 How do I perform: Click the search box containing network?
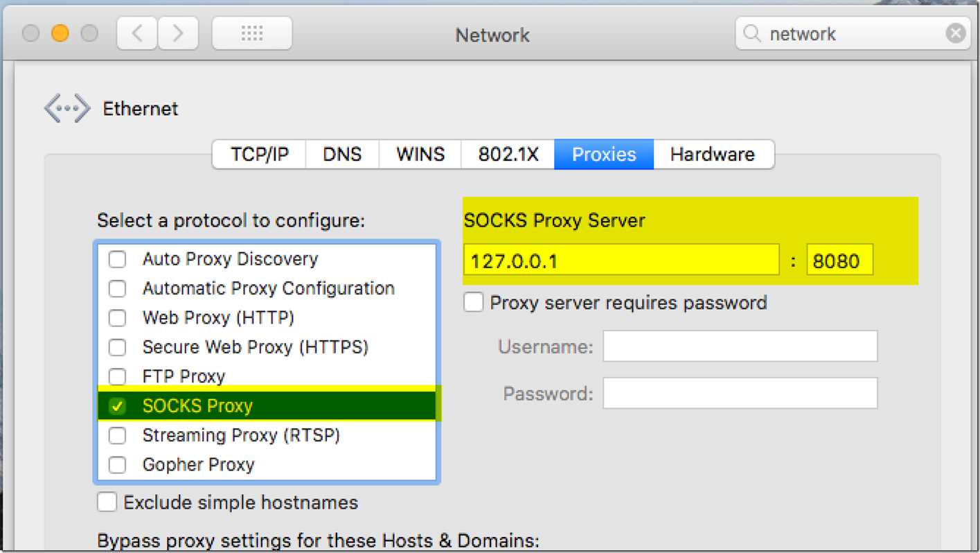pos(852,33)
